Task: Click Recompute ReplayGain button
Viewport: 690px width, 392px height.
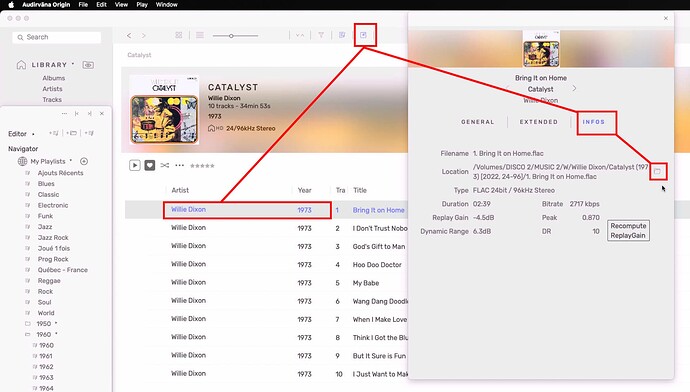Action: click(628, 231)
